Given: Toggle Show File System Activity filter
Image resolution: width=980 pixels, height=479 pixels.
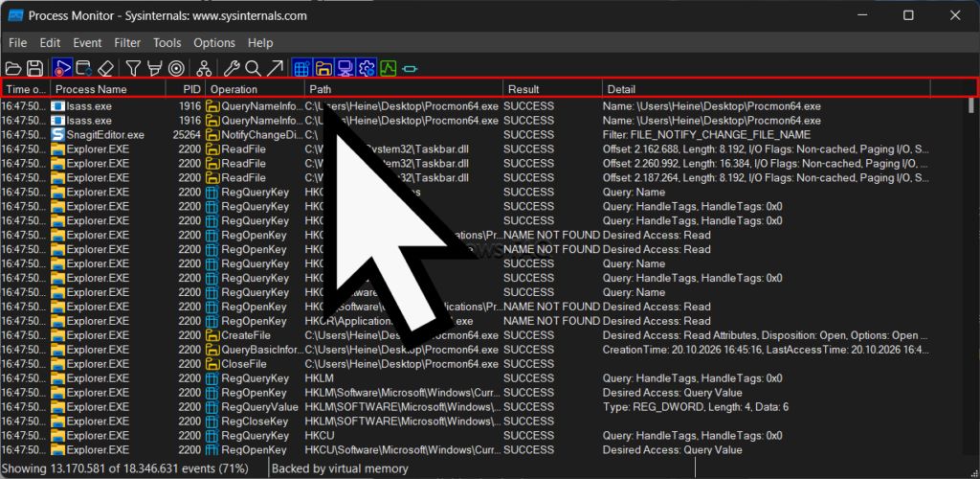Looking at the screenshot, I should tap(323, 68).
